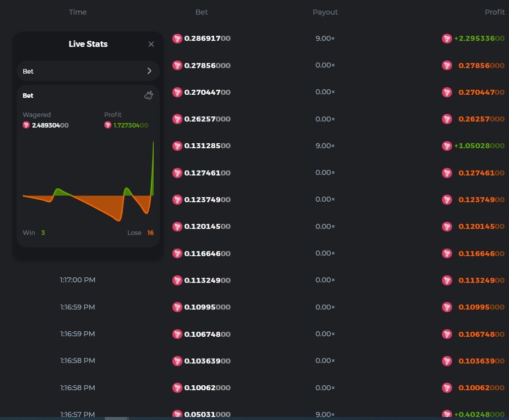The height and width of the screenshot is (420, 509).
Task: Click coin icon beside profit +2.29533600
Action: coord(447,38)
